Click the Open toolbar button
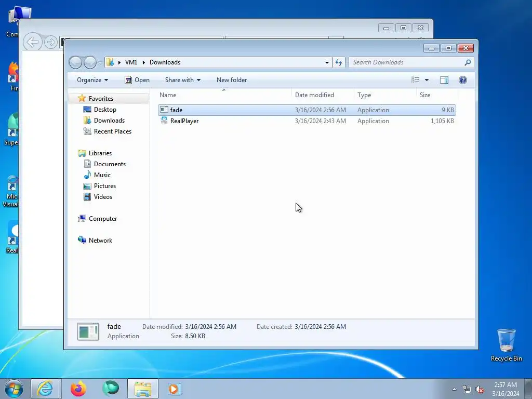Image resolution: width=532 pixels, height=399 pixels. [137, 80]
